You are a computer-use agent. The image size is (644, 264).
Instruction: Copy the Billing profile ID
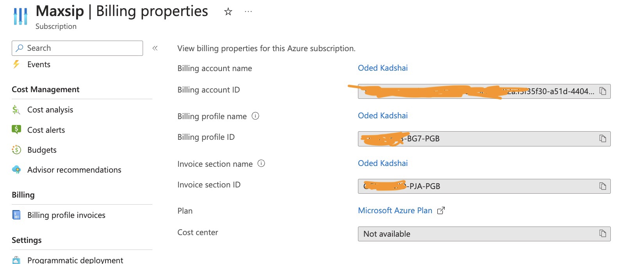tap(603, 139)
